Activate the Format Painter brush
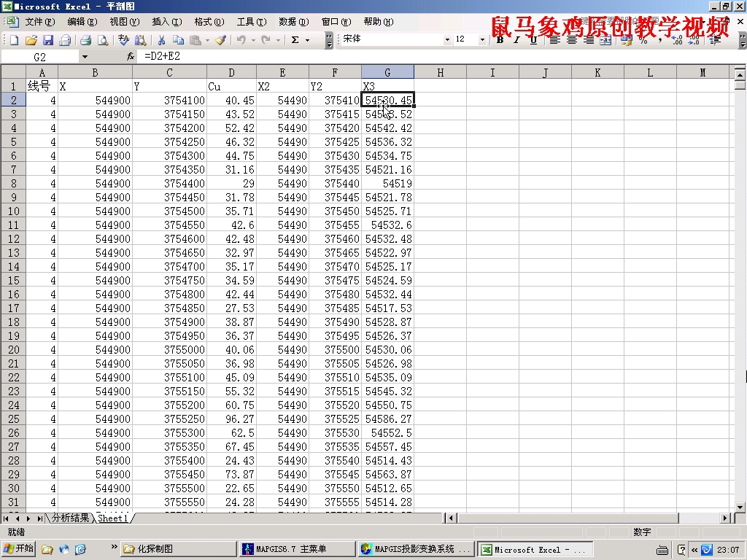This screenshot has width=747, height=560. coord(220,41)
